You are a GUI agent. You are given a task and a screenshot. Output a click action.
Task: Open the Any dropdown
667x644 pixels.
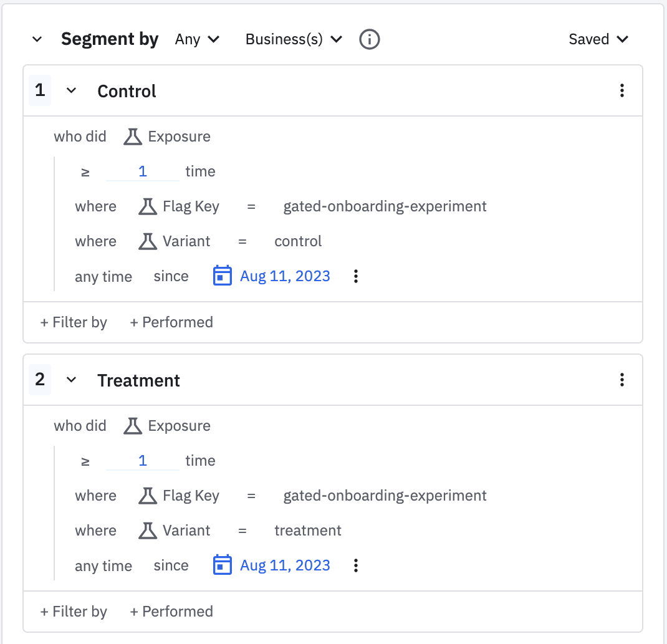(x=198, y=39)
